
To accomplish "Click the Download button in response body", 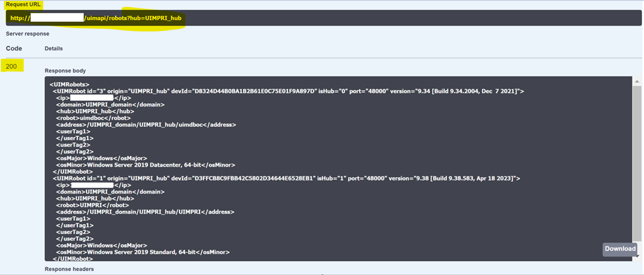I will [620, 249].
